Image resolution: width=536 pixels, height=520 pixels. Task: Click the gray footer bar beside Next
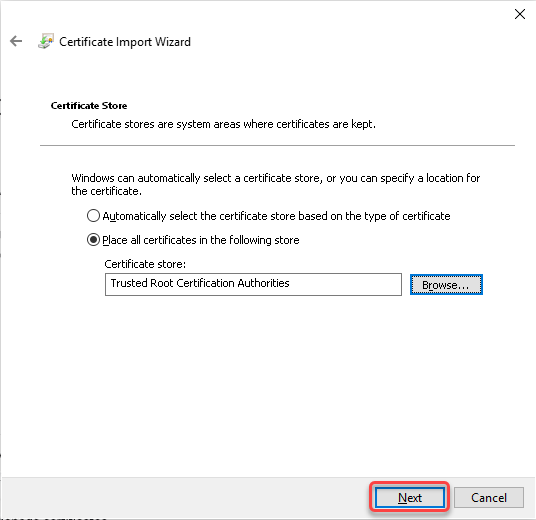[x=185, y=497]
